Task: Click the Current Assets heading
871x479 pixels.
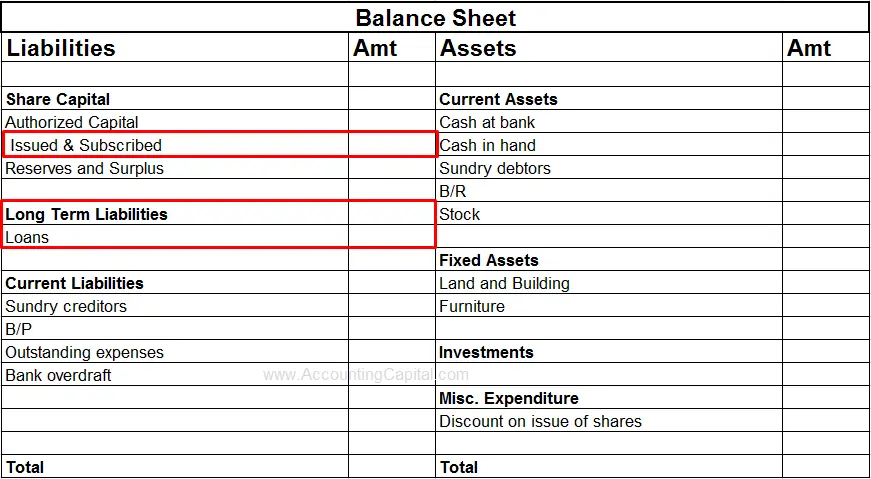Action: pos(498,99)
